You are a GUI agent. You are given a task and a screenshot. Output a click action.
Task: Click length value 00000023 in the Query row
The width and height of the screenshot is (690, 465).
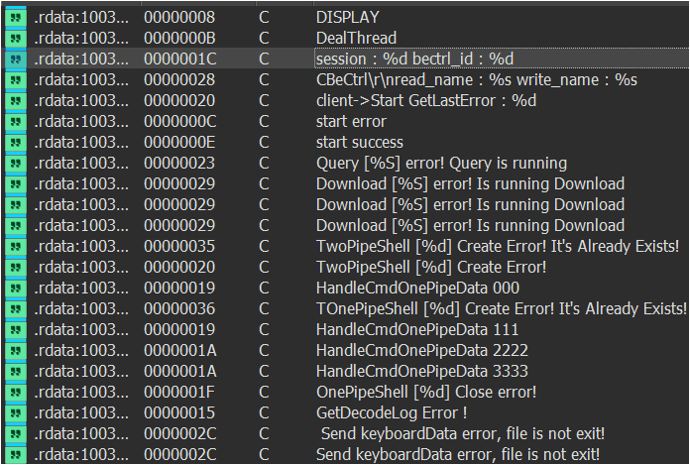[x=180, y=163]
